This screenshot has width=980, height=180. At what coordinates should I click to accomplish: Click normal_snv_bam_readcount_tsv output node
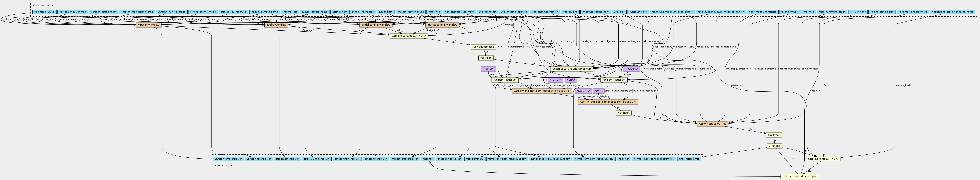click(594, 159)
